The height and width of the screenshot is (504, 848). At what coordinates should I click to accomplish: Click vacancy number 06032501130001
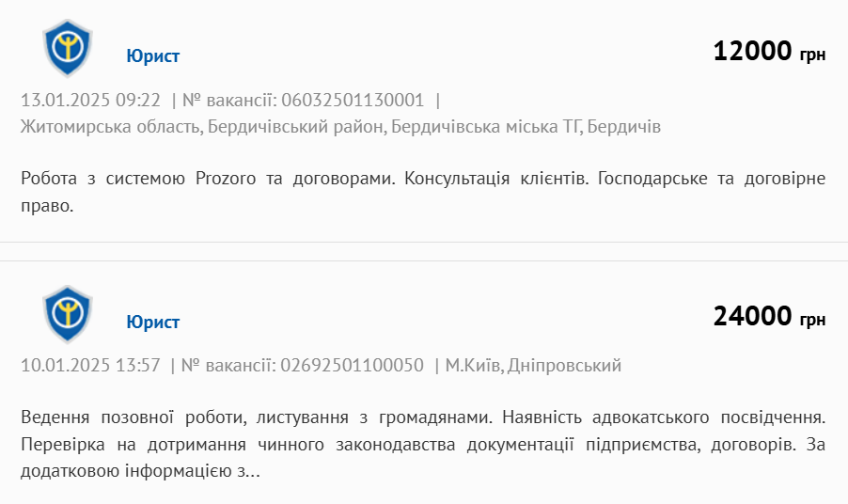click(x=353, y=100)
